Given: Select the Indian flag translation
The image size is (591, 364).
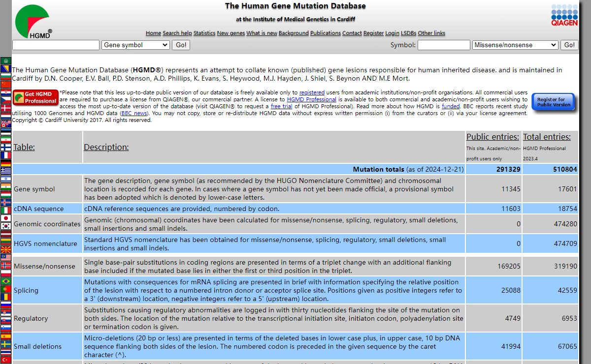Looking at the screenshot, I should tap(6, 186).
